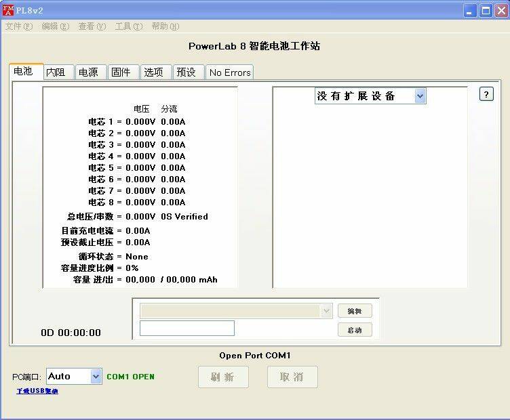Click the 编辑 preset button
510x420 pixels.
(x=355, y=311)
